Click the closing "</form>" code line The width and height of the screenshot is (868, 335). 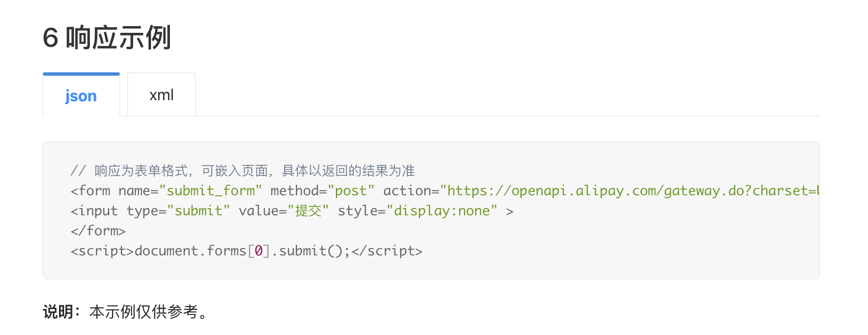coord(99,230)
